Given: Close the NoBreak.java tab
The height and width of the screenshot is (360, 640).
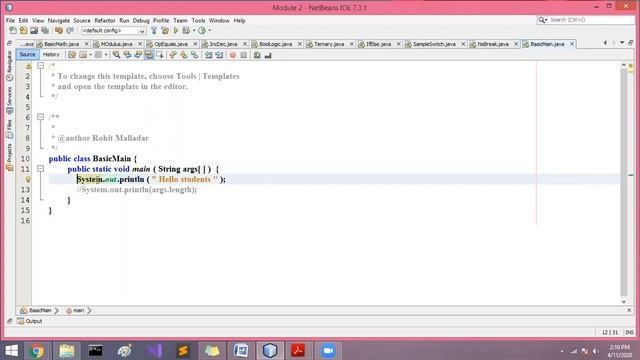Looking at the screenshot, I should point(516,44).
